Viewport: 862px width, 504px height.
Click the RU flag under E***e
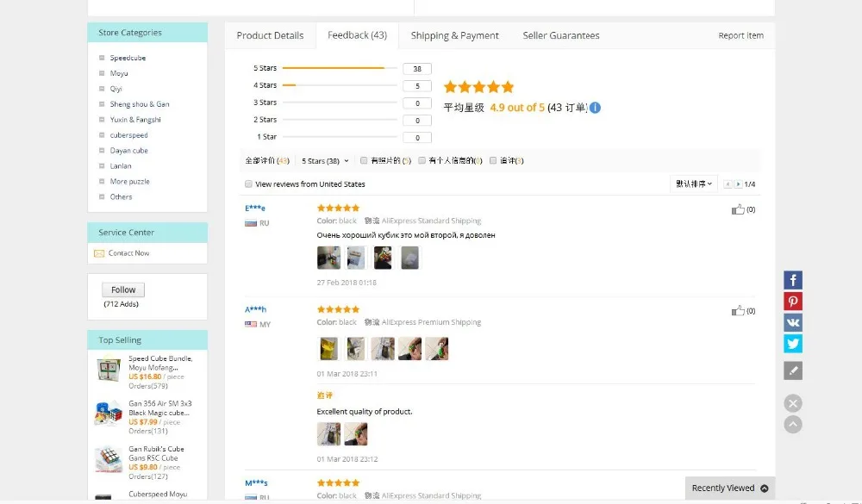tap(251, 223)
